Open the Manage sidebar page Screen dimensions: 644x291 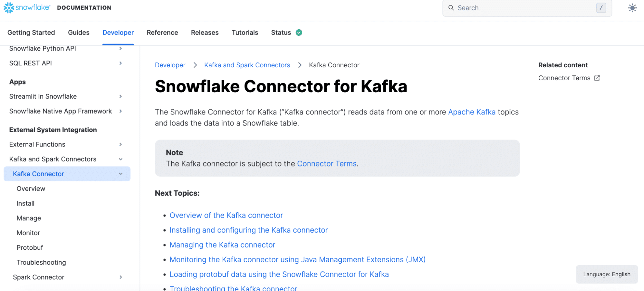(29, 218)
